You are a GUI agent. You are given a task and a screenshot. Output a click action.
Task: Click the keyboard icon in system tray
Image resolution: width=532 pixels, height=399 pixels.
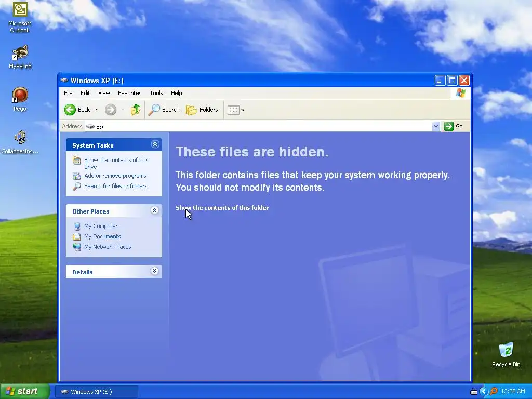[x=474, y=392]
